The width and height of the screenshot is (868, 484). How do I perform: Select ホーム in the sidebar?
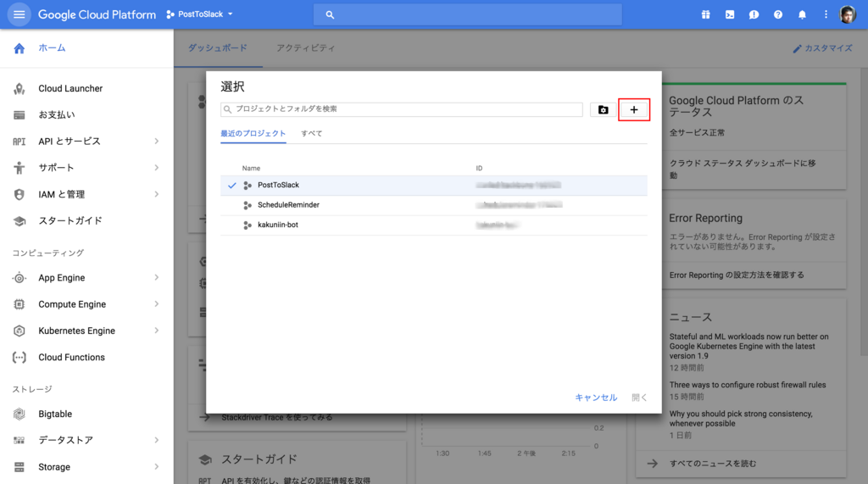(52, 48)
